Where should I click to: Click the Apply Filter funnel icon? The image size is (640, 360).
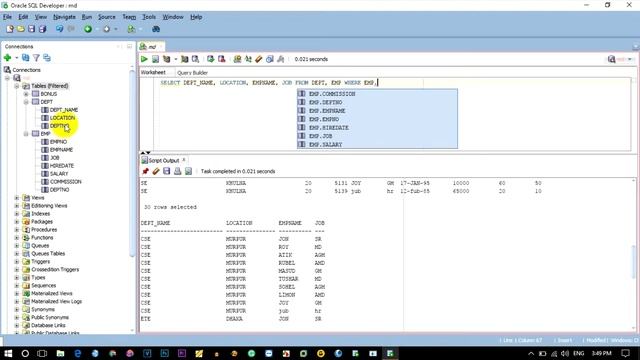click(36, 58)
